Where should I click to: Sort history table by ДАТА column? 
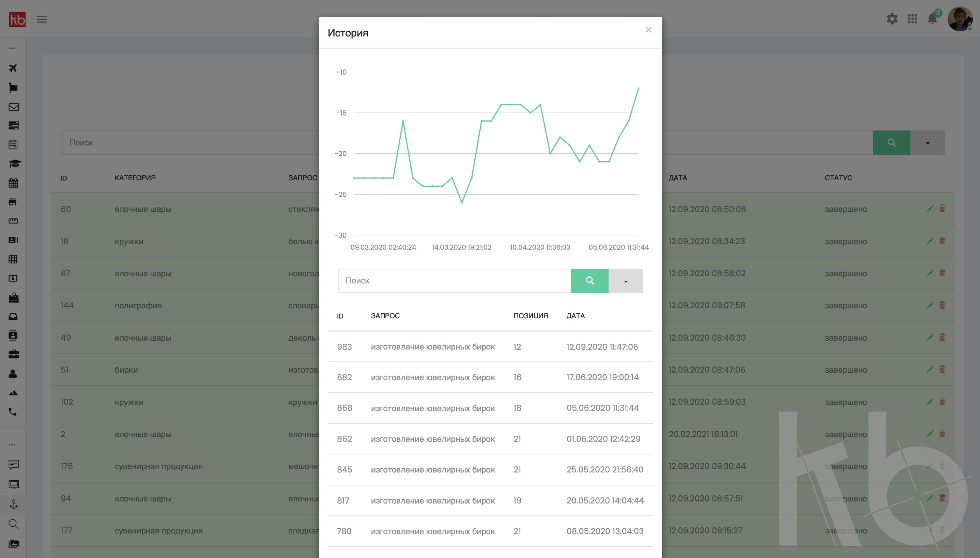click(x=575, y=316)
